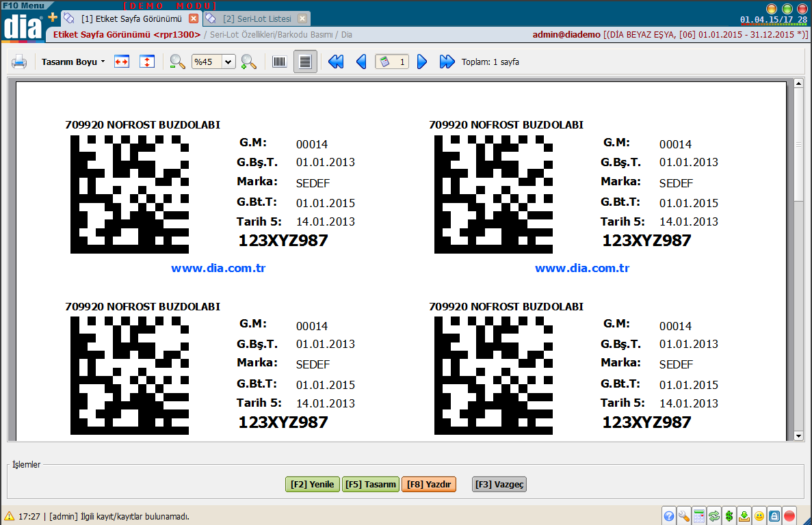Click the top-right label's data matrix barcode
The image size is (812, 525).
[x=493, y=195]
